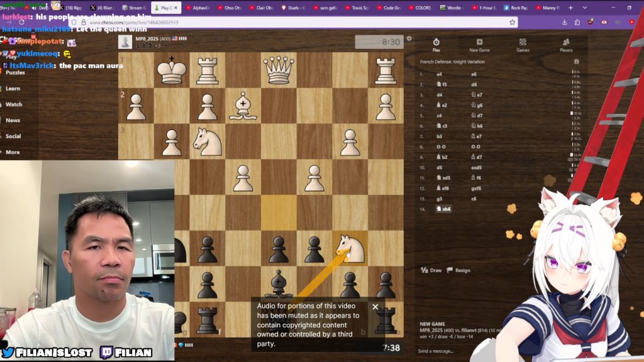
Task: Expand the browser tab list chevron
Action: (584, 8)
